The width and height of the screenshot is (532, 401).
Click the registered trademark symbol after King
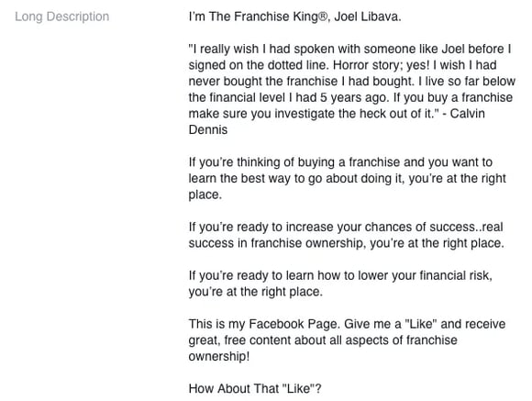click(323, 16)
